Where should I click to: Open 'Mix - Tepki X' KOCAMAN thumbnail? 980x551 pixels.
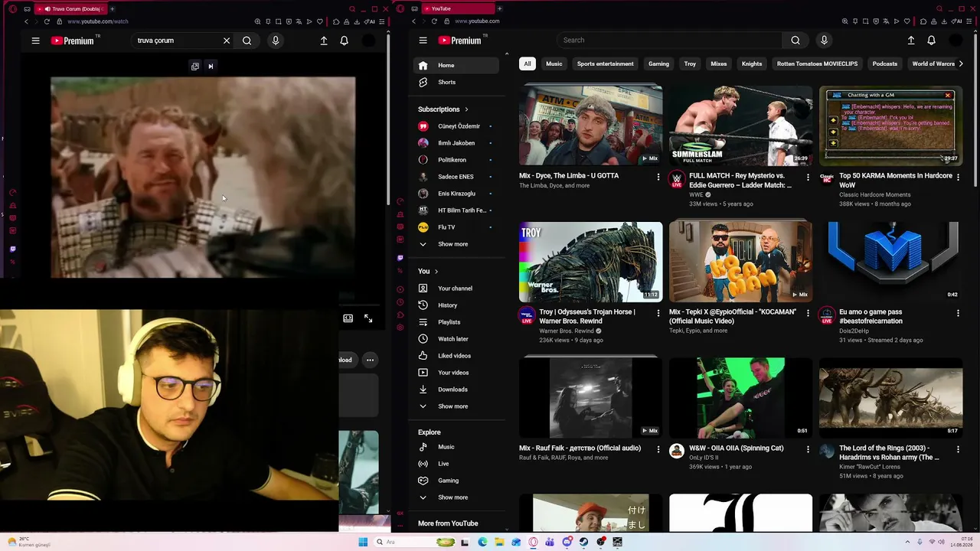740,262
